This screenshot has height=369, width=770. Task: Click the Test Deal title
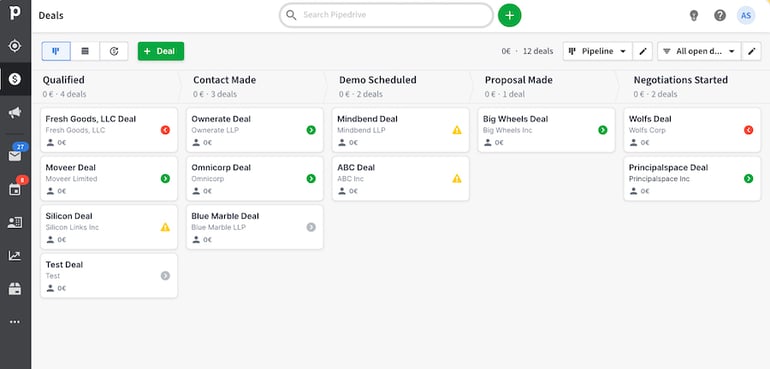[x=64, y=265]
